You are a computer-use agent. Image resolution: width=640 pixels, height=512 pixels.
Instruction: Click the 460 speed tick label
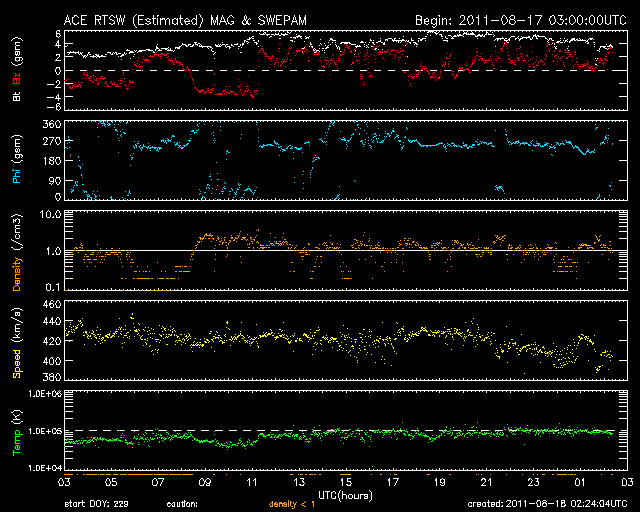52,305
